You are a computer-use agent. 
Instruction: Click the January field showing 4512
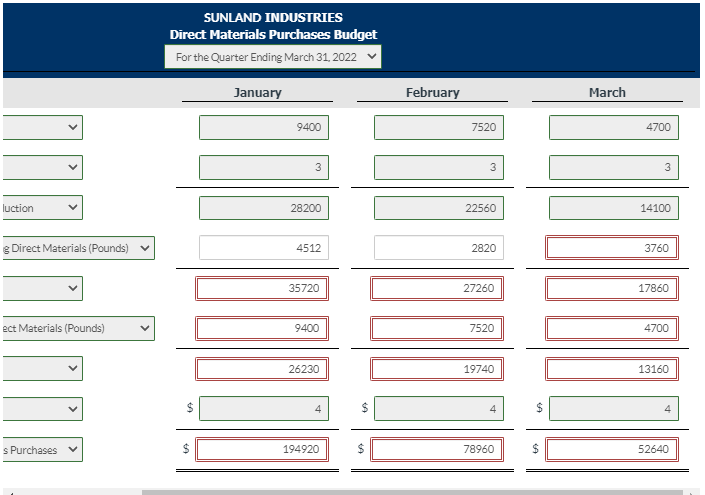(264, 248)
